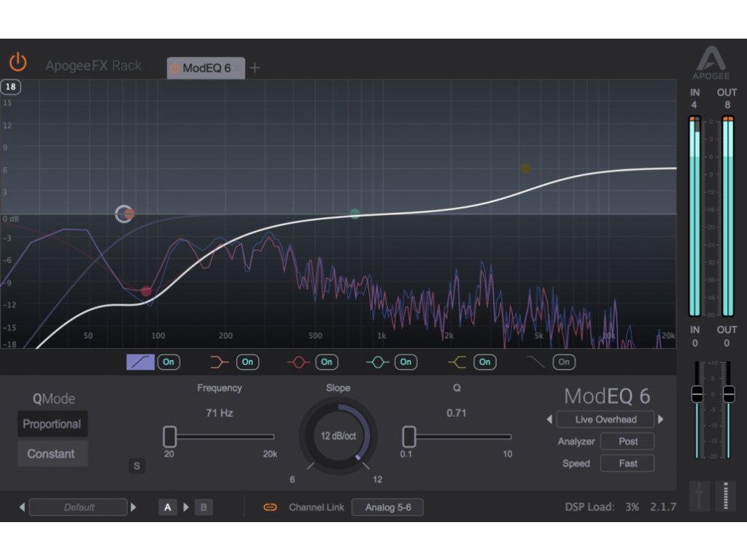Click the teal EQ node on the curve
The width and height of the screenshot is (747, 560).
[x=355, y=214]
